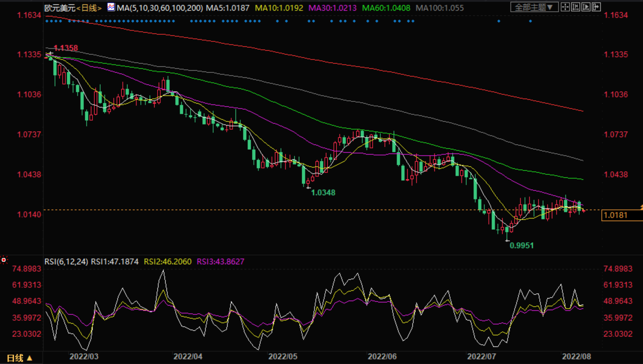The height and width of the screenshot is (364, 643).
Task: Click the 35.9972 value on the right RSI axis
Action: pos(618,318)
